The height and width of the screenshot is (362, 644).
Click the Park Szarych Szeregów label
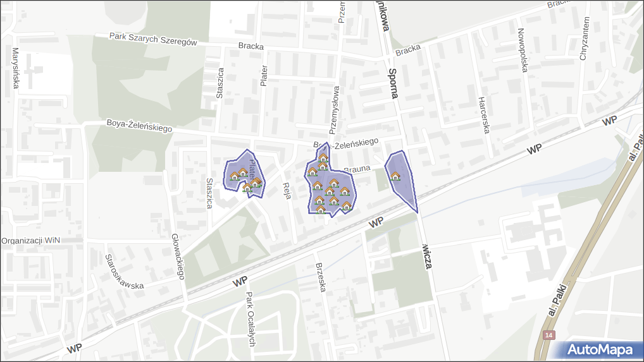coord(153,39)
